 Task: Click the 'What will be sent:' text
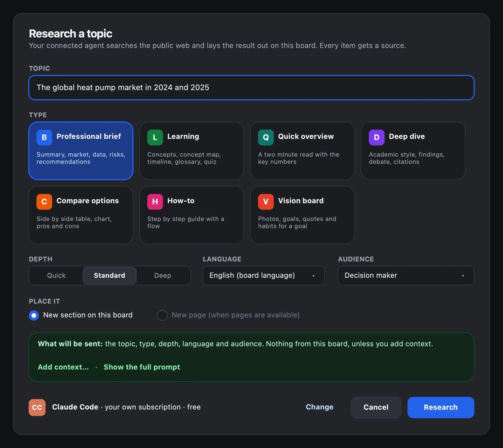pyautogui.click(x=70, y=344)
